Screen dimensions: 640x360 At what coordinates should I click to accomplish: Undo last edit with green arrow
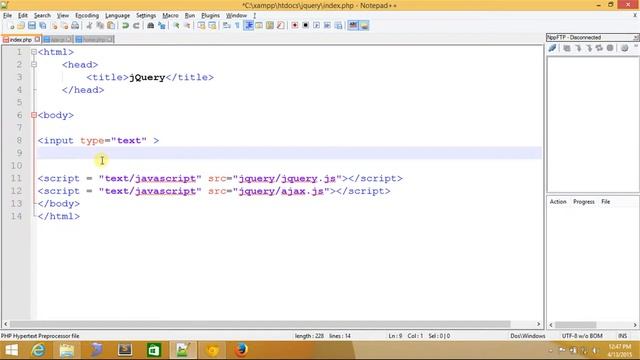125,26
